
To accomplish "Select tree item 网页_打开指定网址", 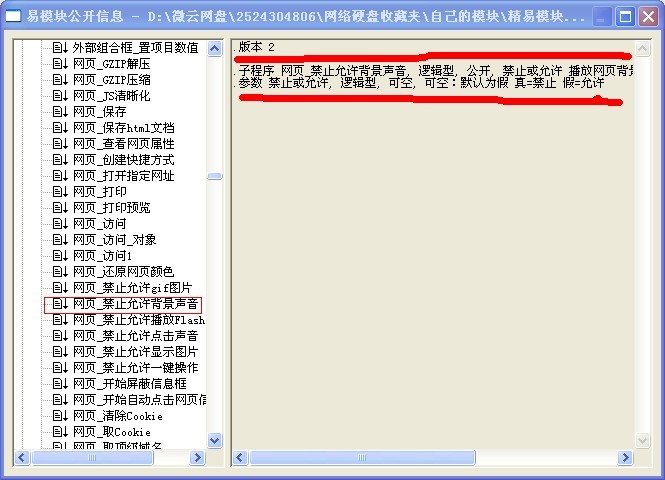I will [x=123, y=176].
